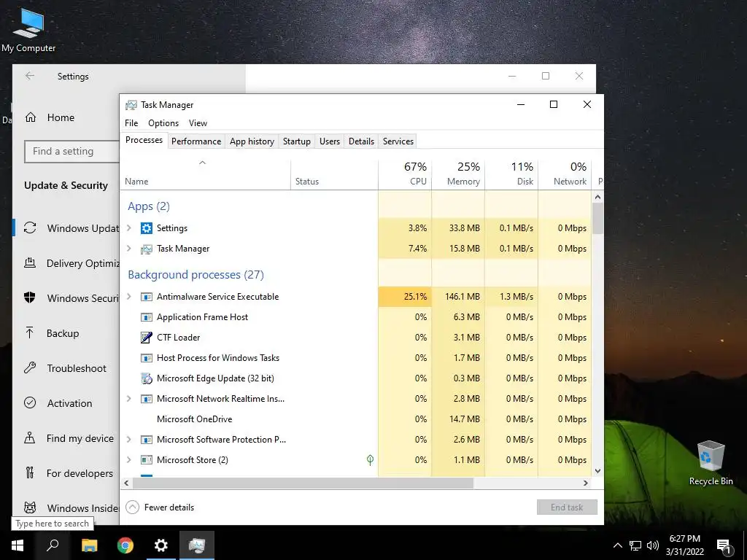The image size is (747, 560).
Task: Click the Troubleshoot wrench icon in Settings
Action: [x=30, y=368]
